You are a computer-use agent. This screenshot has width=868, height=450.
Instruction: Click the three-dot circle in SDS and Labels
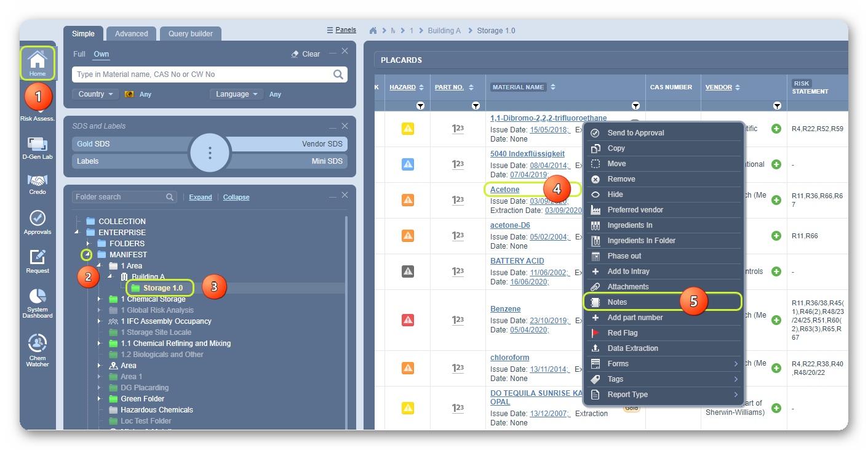coord(210,152)
